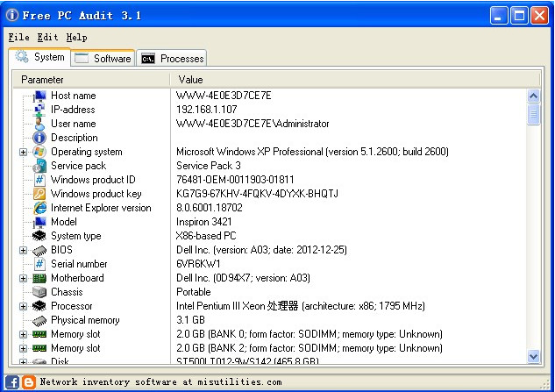Select the Internet Explorer version 8.0.6001.18702
This screenshot has width=555, height=392.
210,208
